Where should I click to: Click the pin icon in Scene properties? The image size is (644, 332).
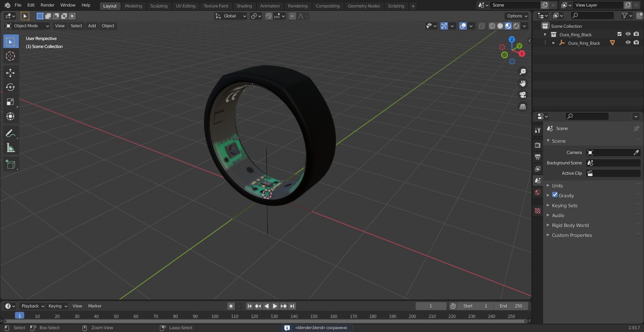636,129
